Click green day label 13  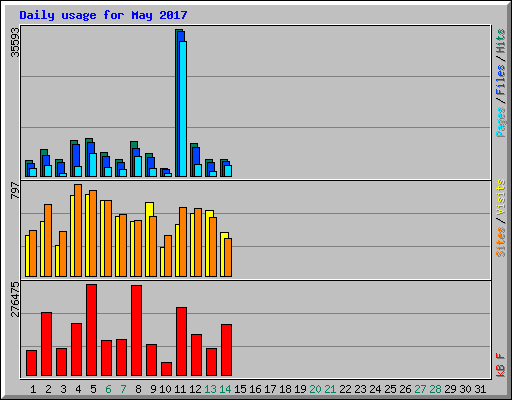tap(210, 389)
